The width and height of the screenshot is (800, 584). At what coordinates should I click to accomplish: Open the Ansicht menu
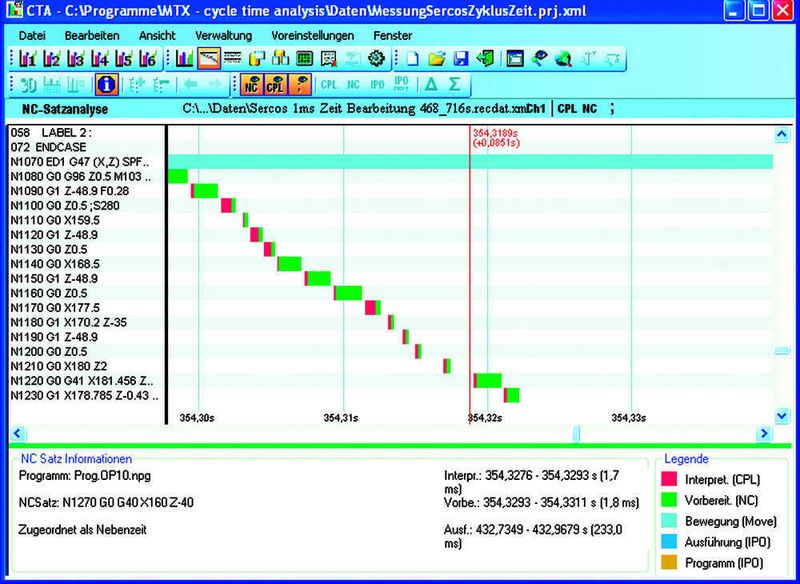pyautogui.click(x=157, y=35)
